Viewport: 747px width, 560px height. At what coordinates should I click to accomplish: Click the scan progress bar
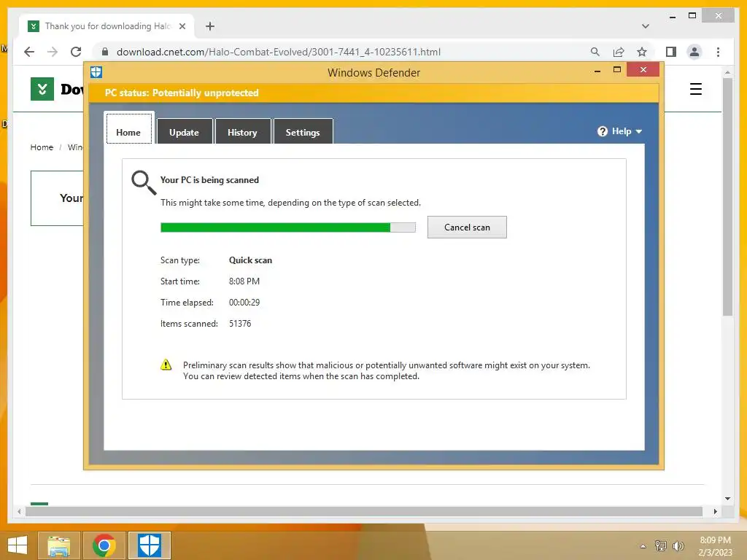(x=287, y=227)
